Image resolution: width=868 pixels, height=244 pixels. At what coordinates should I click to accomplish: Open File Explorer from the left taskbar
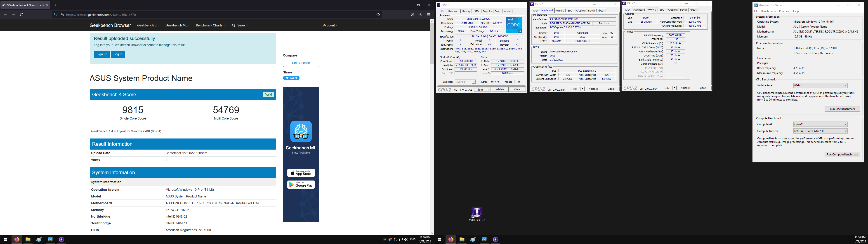[x=28, y=240]
